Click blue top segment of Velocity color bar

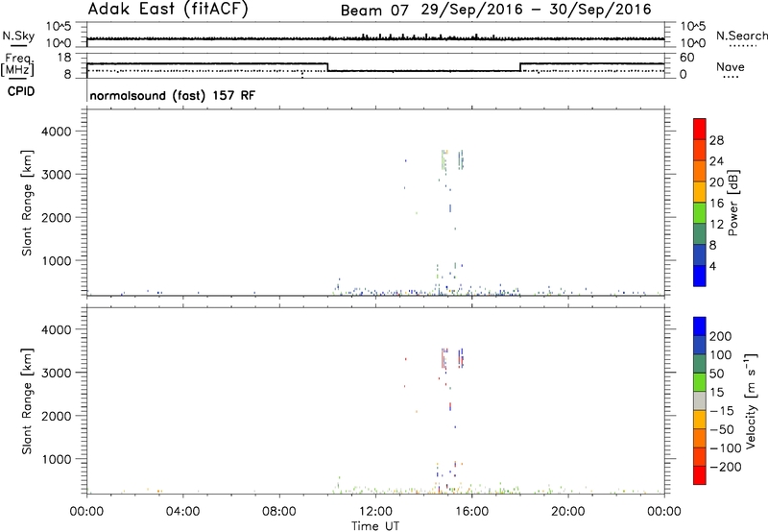[700, 326]
